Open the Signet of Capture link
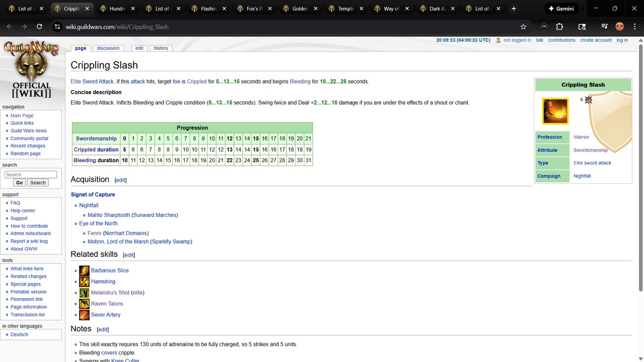This screenshot has width=644, height=362. tap(93, 194)
